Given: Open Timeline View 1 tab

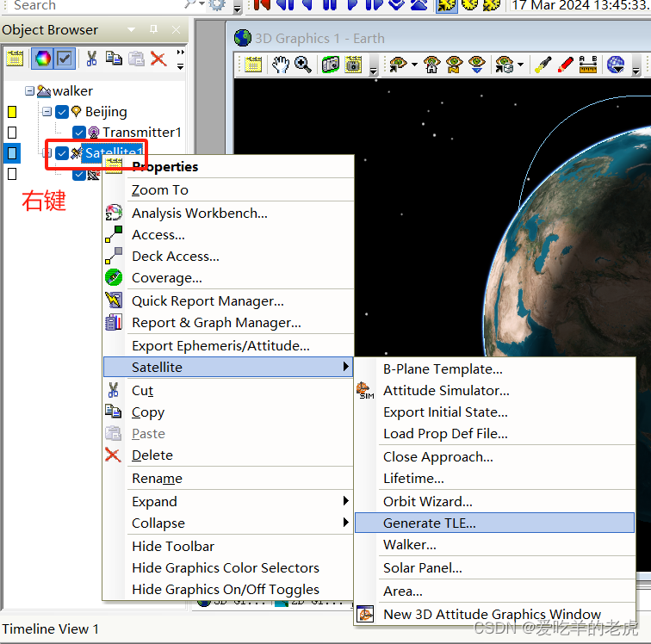Looking at the screenshot, I should [x=50, y=629].
